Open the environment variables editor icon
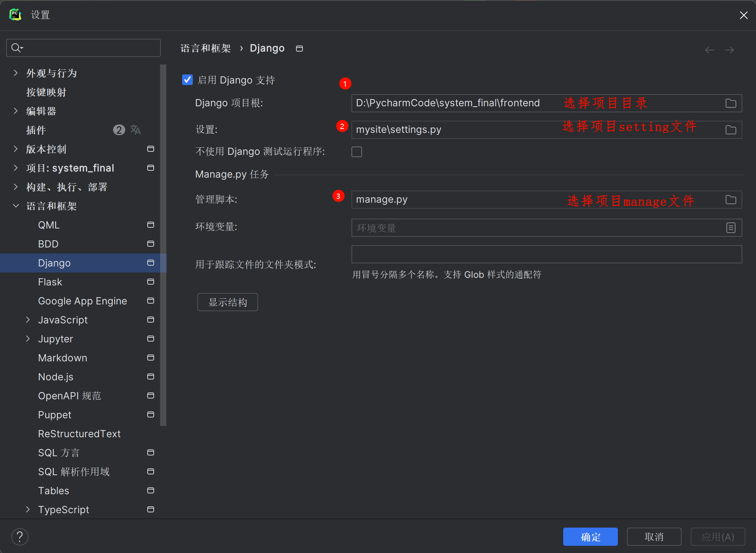The height and width of the screenshot is (553, 756). [730, 228]
